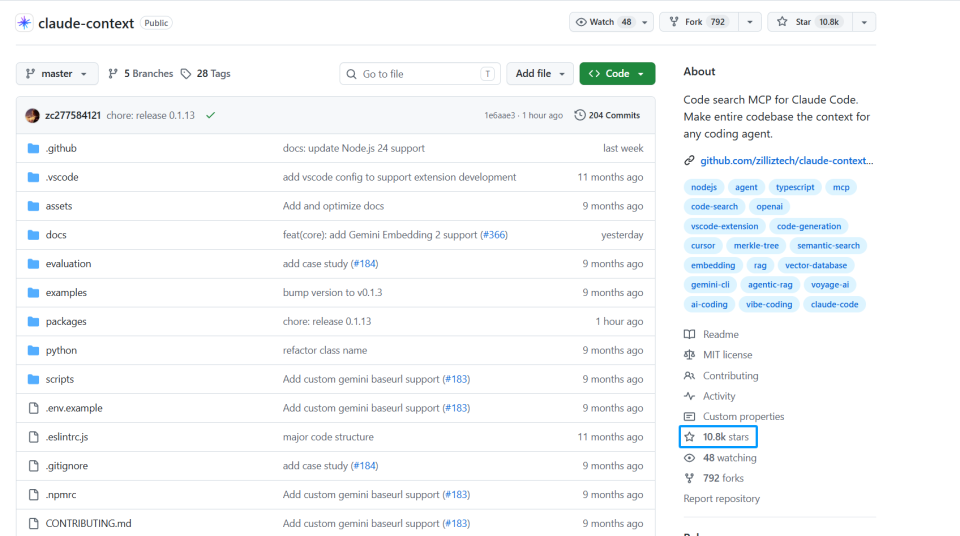
Task: Click the people icon next to Contributing
Action: pyautogui.click(x=689, y=376)
